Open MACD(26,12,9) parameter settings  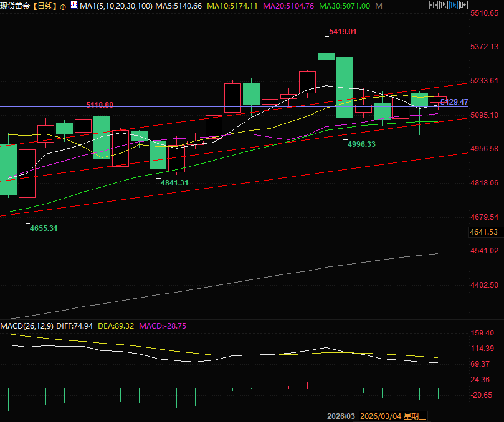(28, 326)
